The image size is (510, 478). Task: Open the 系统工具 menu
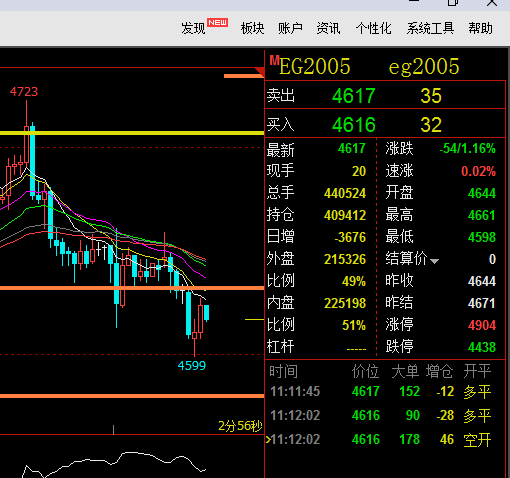(x=430, y=28)
